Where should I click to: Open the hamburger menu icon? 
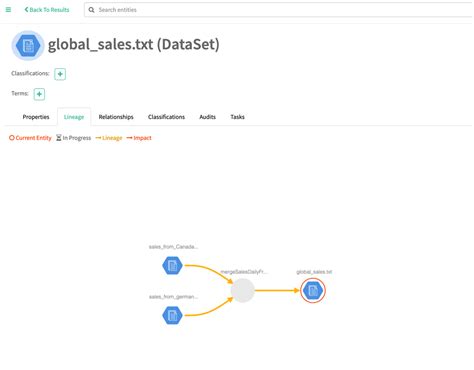(8, 10)
